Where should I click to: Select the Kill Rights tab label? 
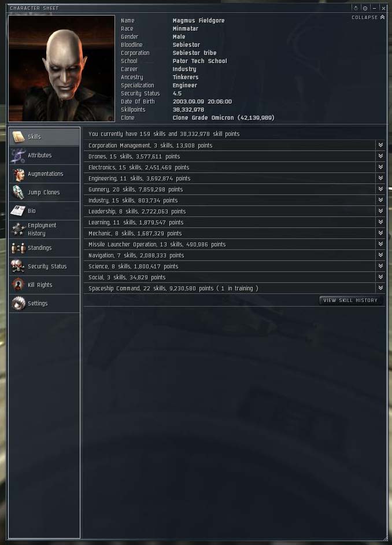(x=40, y=285)
